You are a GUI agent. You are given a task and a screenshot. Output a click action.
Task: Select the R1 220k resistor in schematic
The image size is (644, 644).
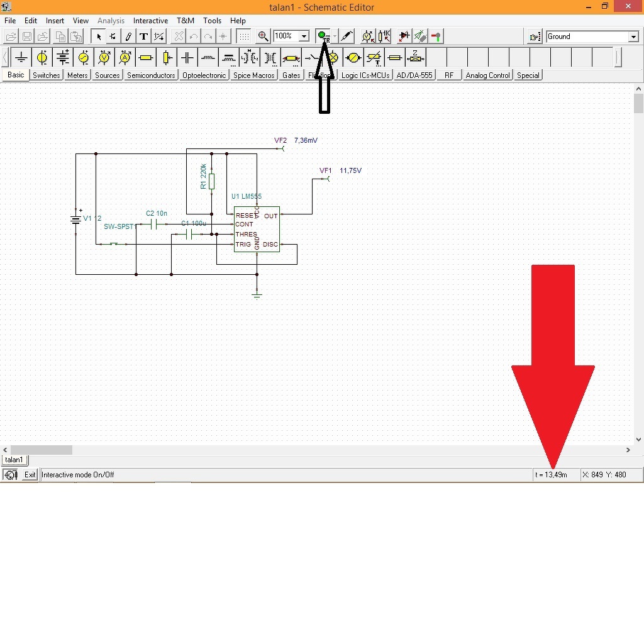[x=211, y=181]
